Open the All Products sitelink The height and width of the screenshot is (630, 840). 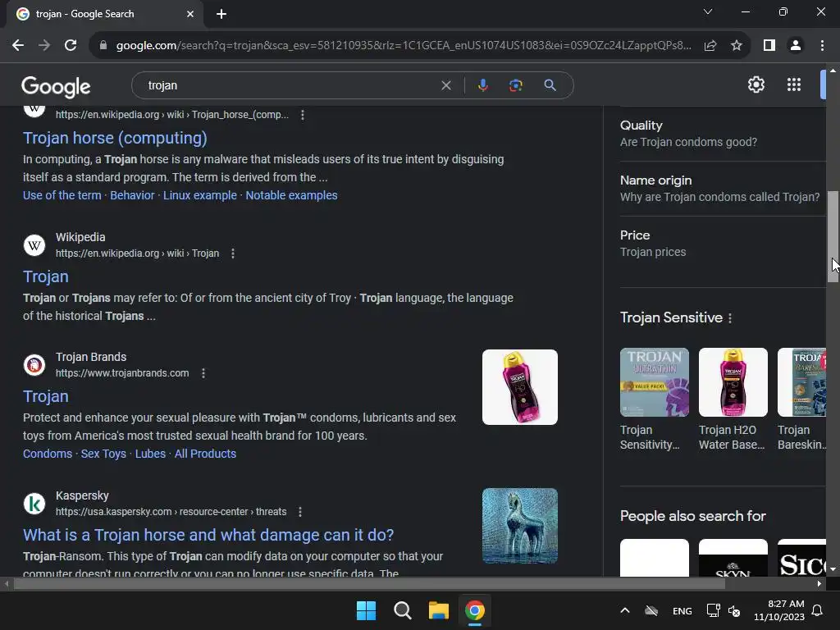pyautogui.click(x=205, y=454)
